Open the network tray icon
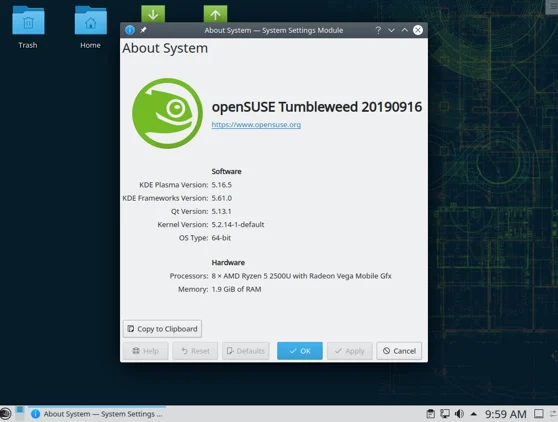 point(445,414)
